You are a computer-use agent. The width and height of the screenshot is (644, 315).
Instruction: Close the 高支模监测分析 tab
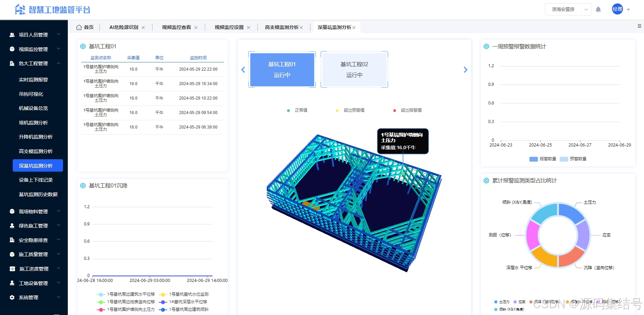click(x=301, y=28)
